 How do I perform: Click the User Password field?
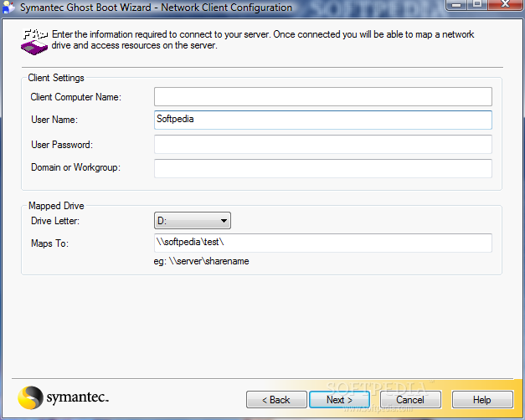[322, 144]
